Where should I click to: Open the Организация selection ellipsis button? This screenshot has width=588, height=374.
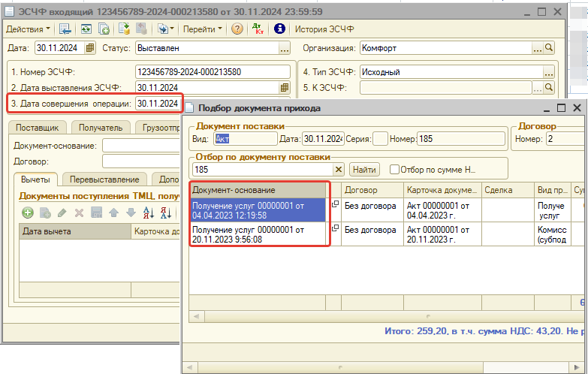pyautogui.click(x=538, y=48)
